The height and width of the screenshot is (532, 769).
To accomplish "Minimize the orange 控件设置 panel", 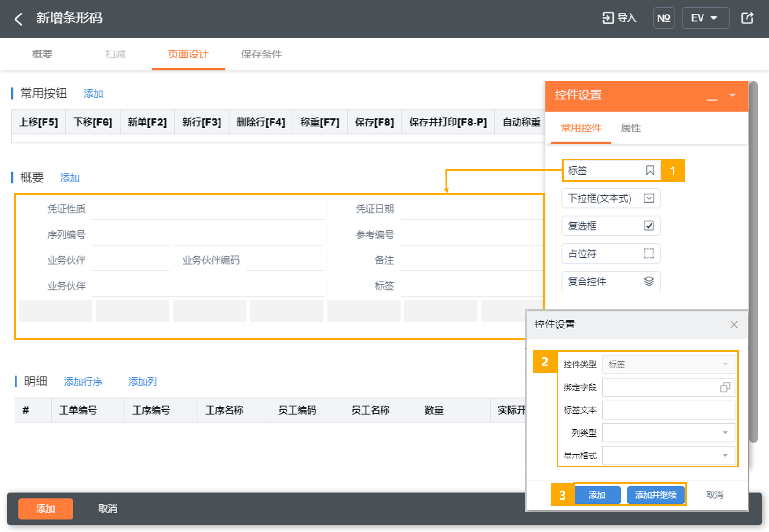I will [712, 99].
